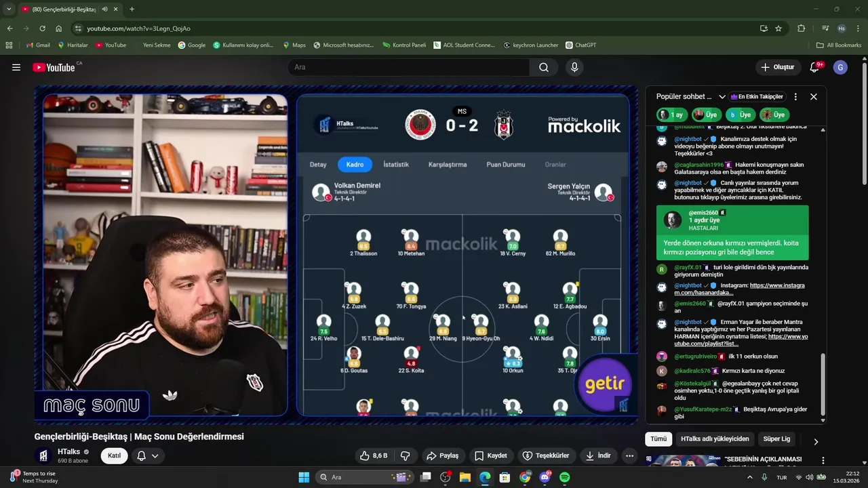
Task: Expand the Popüler sohbet chat mode dropdown
Action: tap(722, 97)
